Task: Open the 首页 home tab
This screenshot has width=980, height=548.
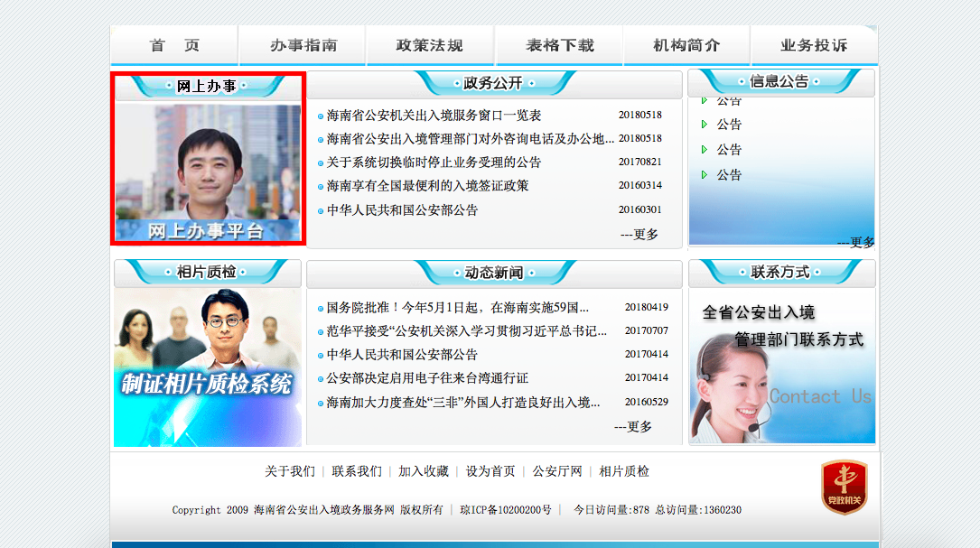Action: pyautogui.click(x=174, y=45)
